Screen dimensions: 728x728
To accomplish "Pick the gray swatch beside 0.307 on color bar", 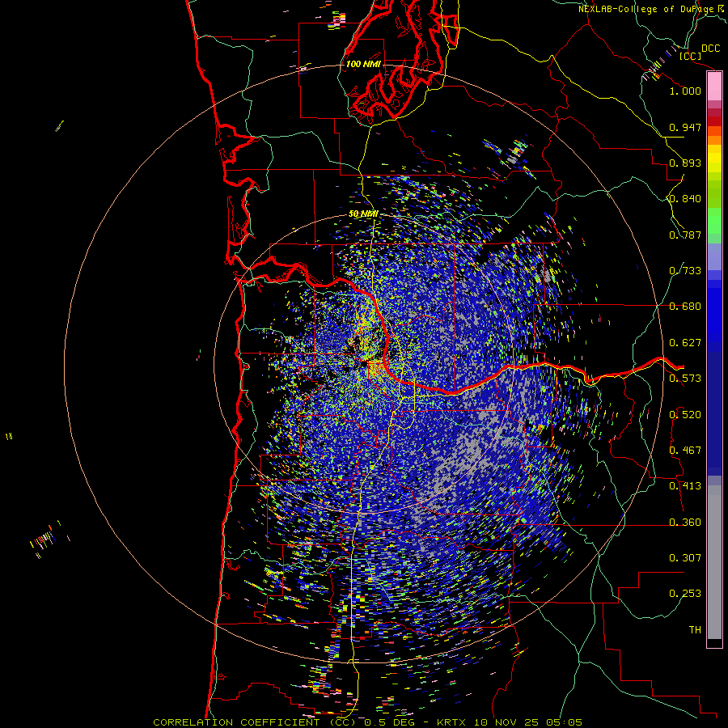I will (714, 562).
